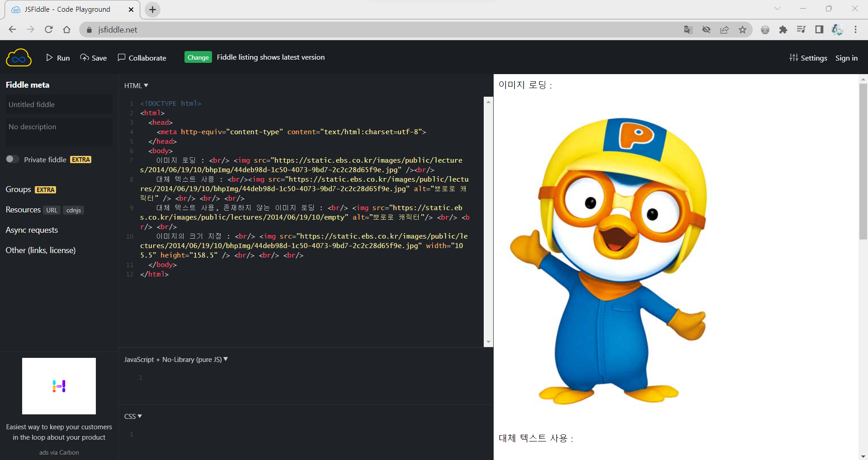Open a new browser tab

tap(153, 9)
